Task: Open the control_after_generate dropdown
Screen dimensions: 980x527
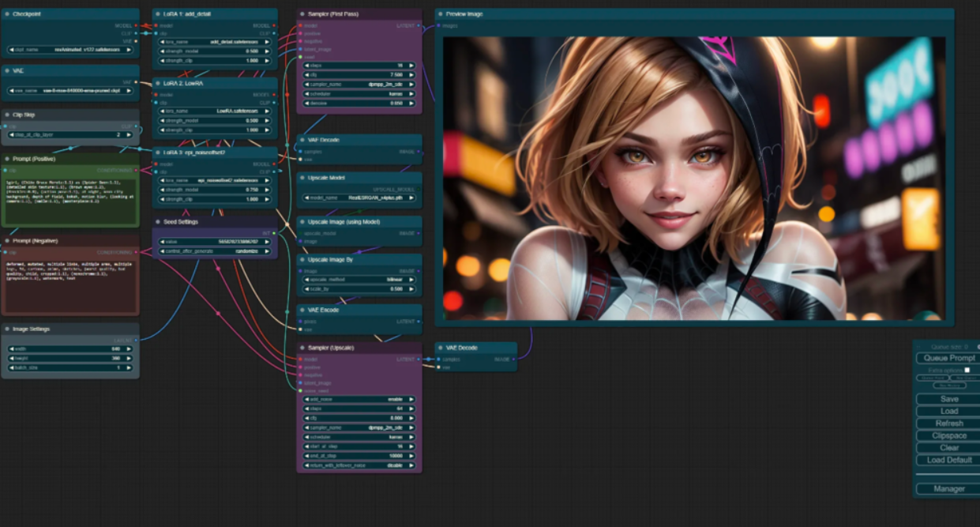Action: [x=215, y=251]
